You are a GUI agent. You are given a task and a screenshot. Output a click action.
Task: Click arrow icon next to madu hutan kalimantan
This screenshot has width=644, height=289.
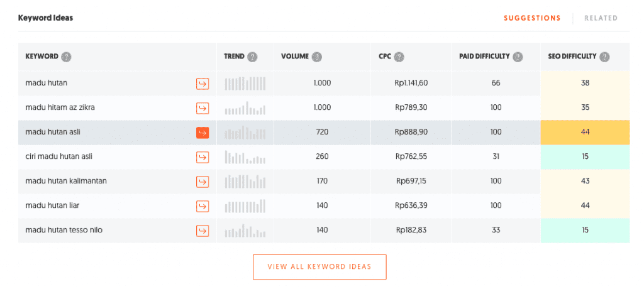(203, 182)
